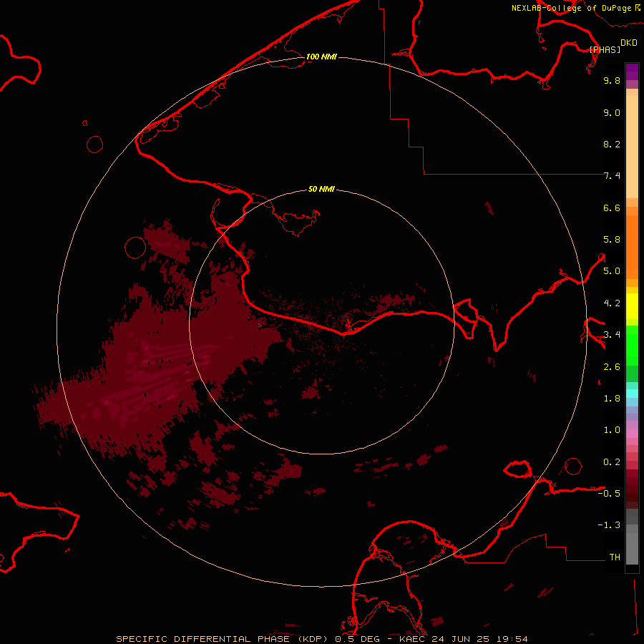Click the 2.6 value on the color scale
This screenshot has width=644, height=644.
pyautogui.click(x=612, y=367)
